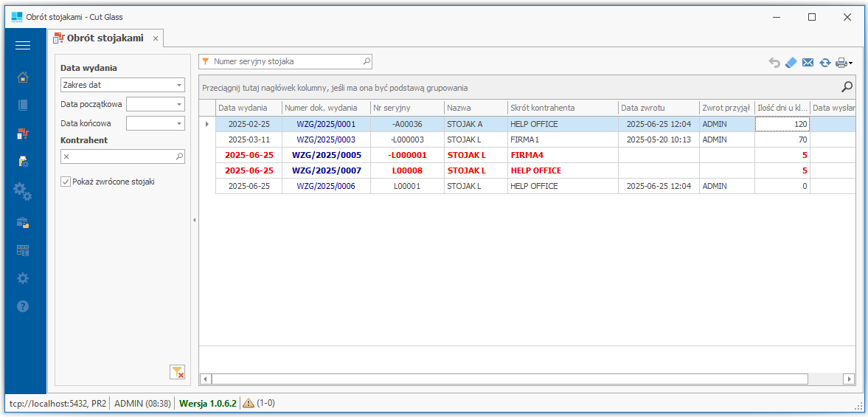Click in the Numer seryjny stojaka search field
Viewport: 868px width, 417px height.
tap(287, 61)
